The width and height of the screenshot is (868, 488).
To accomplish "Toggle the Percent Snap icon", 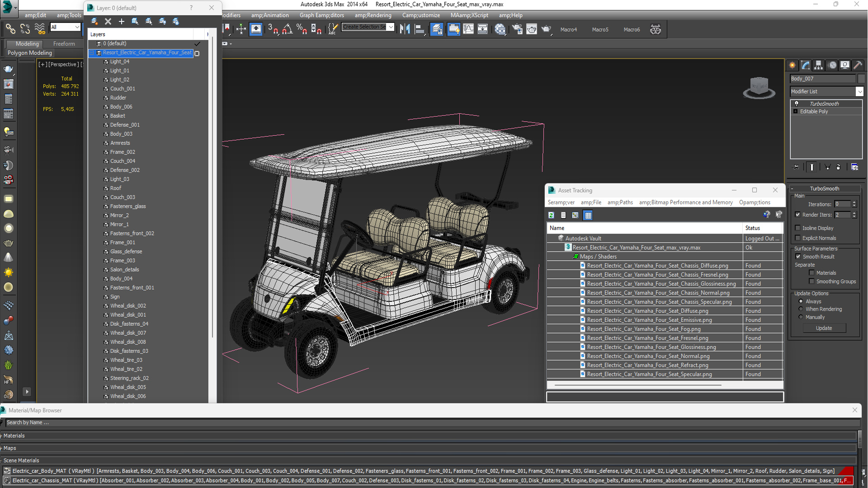I will tap(302, 29).
